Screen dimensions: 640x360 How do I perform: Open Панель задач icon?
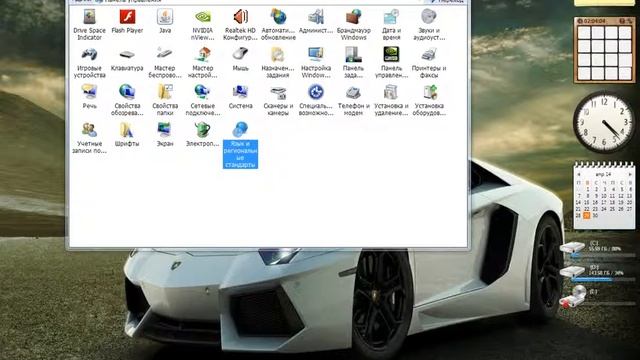pyautogui.click(x=353, y=62)
